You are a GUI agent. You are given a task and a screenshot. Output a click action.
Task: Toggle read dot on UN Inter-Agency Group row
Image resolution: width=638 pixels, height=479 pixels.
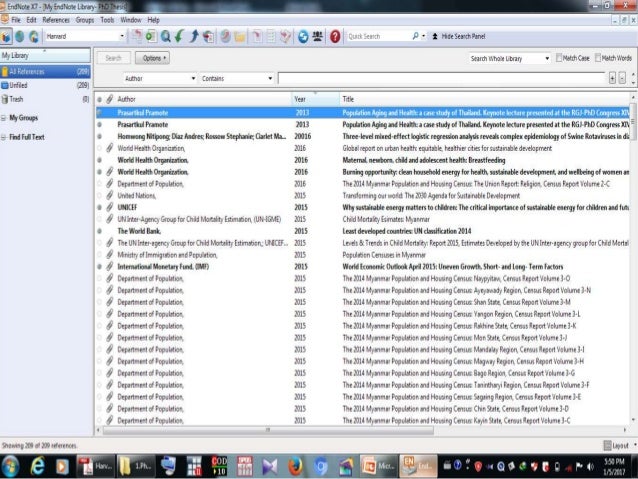coord(99,219)
